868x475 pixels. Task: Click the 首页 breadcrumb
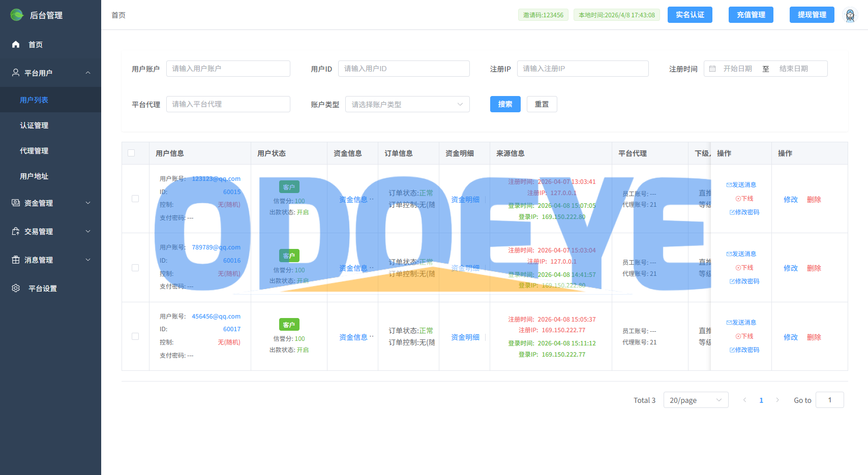118,15
